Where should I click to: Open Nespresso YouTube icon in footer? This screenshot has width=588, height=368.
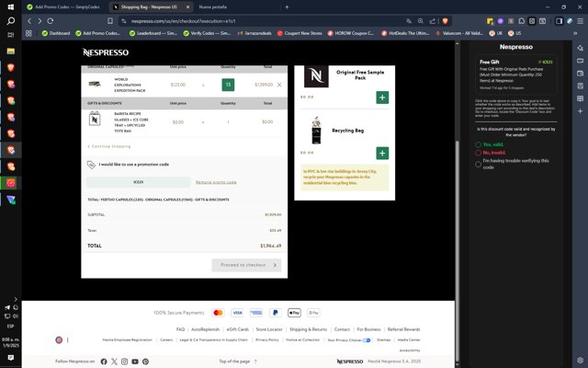pyautogui.click(x=135, y=362)
